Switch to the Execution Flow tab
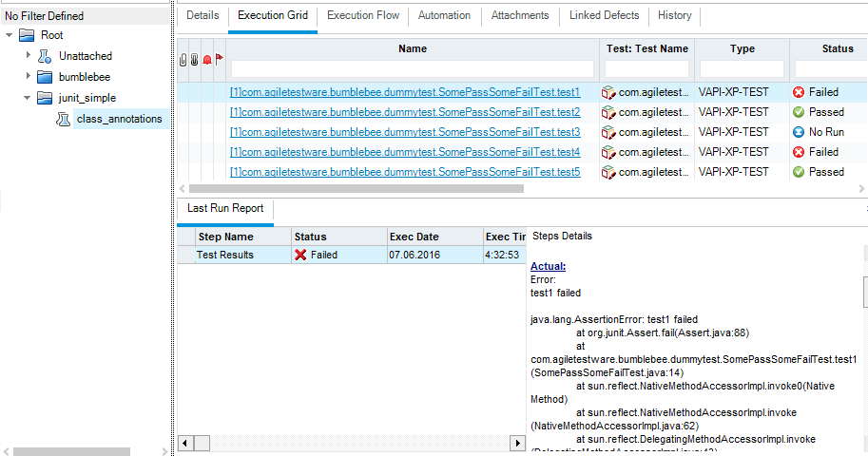Screen dimensions: 868x456 363,15
